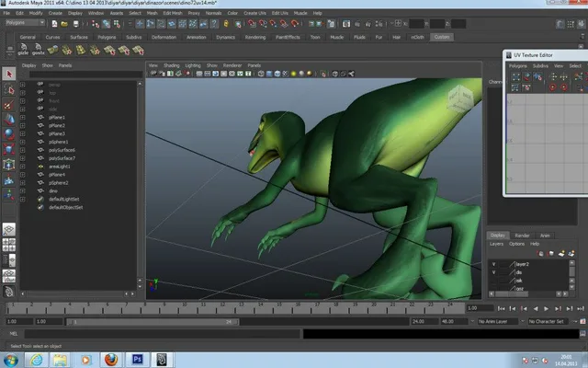Open the Normals menu
Viewport: 588px width, 368px height.
(213, 13)
